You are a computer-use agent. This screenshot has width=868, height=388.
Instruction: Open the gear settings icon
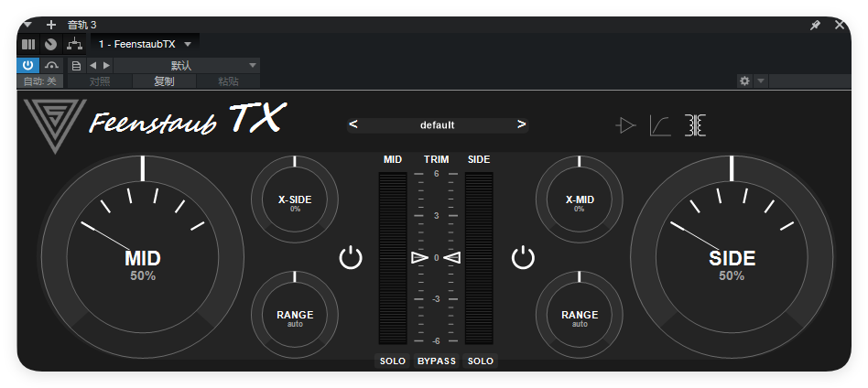744,81
